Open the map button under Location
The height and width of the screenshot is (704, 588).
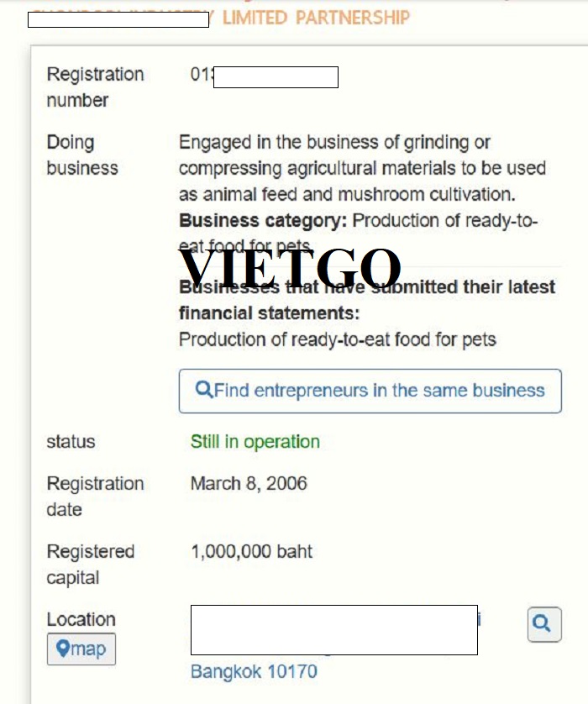click(81, 649)
